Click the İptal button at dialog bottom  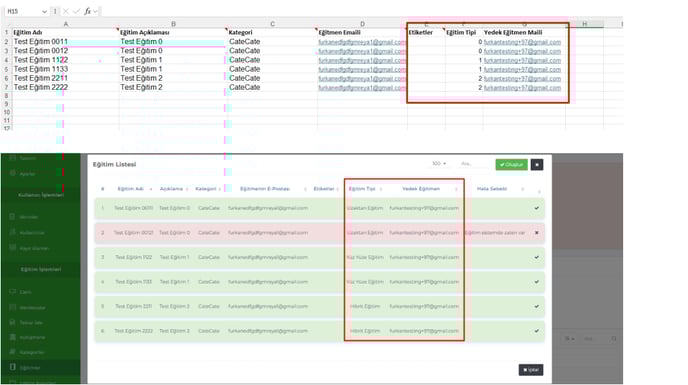pyautogui.click(x=530, y=370)
